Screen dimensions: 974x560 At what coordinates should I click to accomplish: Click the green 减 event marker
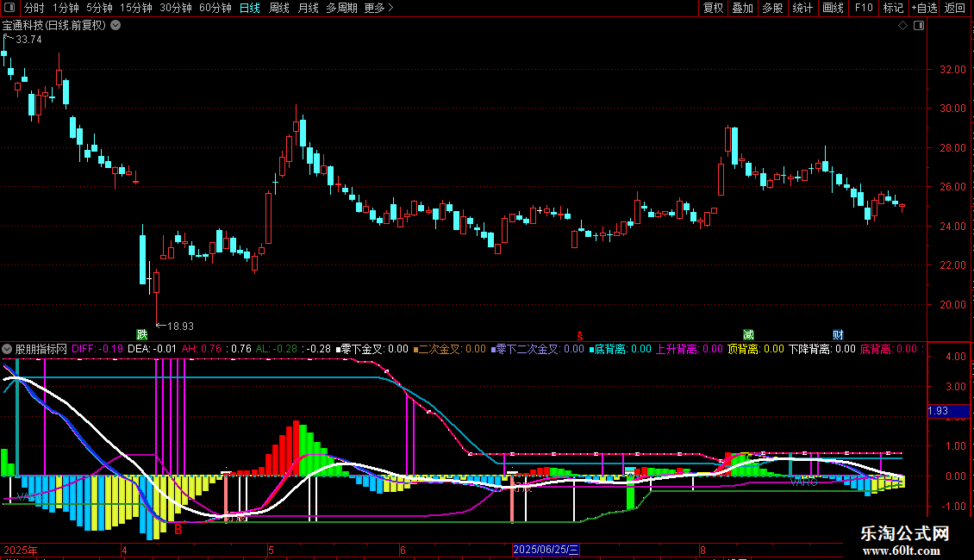point(748,334)
